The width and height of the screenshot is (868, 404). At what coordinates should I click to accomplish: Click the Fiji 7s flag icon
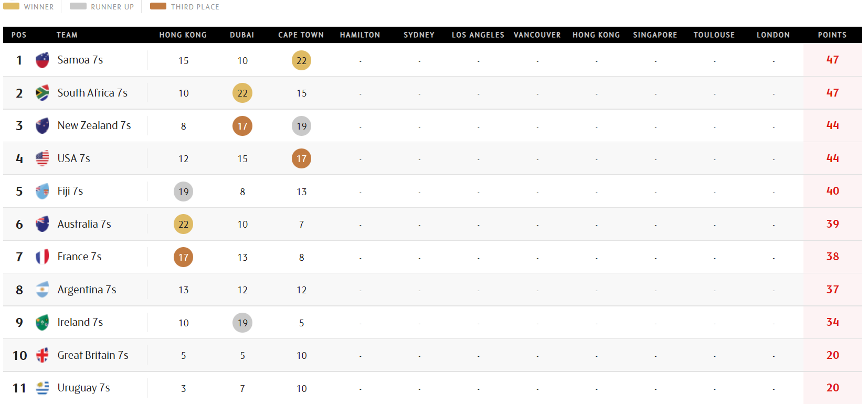point(42,192)
